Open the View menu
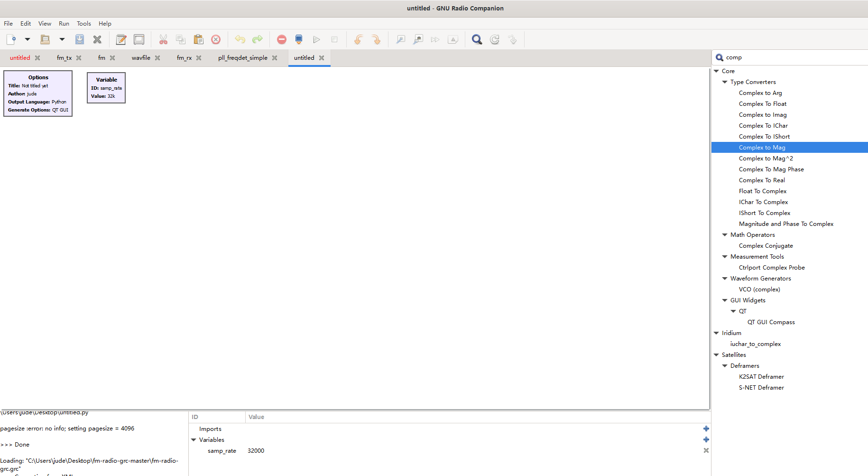This screenshot has height=476, width=868. point(45,23)
